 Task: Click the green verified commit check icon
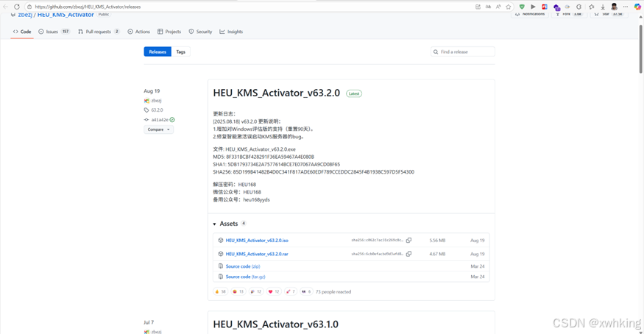[172, 120]
